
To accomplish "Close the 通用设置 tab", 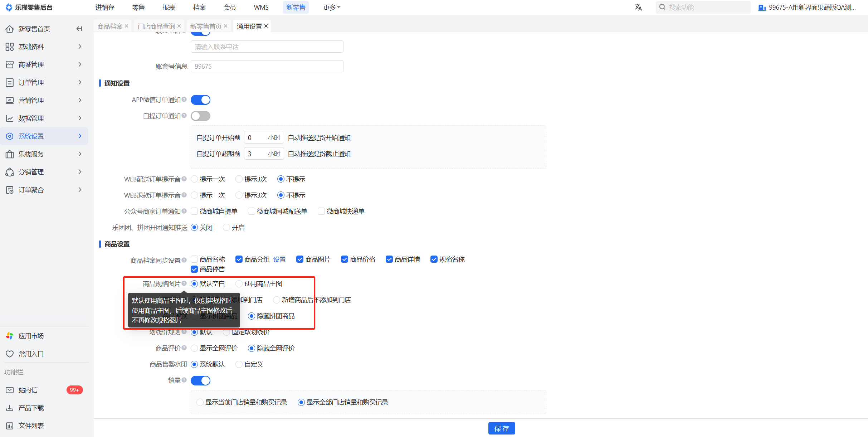I will coord(266,26).
